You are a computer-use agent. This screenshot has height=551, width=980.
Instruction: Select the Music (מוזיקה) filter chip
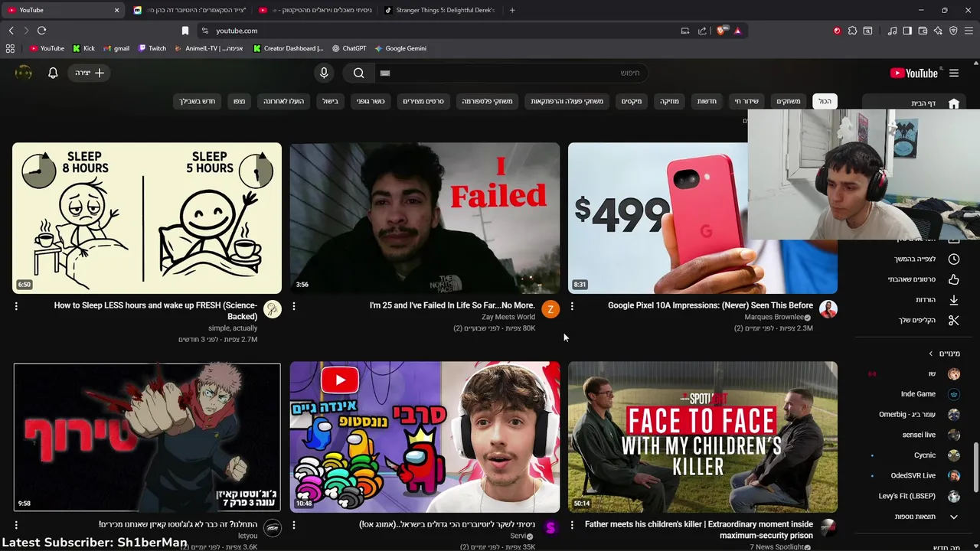[x=669, y=101]
